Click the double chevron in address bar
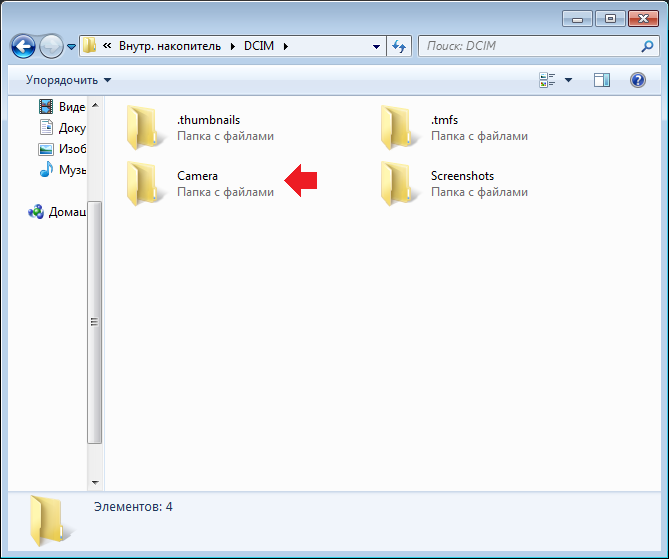Screen dimensions: 669x559 coord(107,46)
